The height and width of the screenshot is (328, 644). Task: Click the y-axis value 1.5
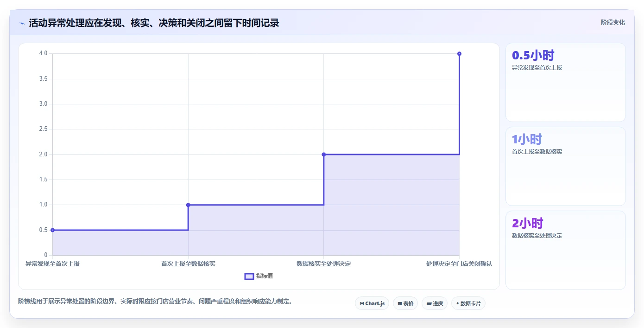tap(43, 180)
